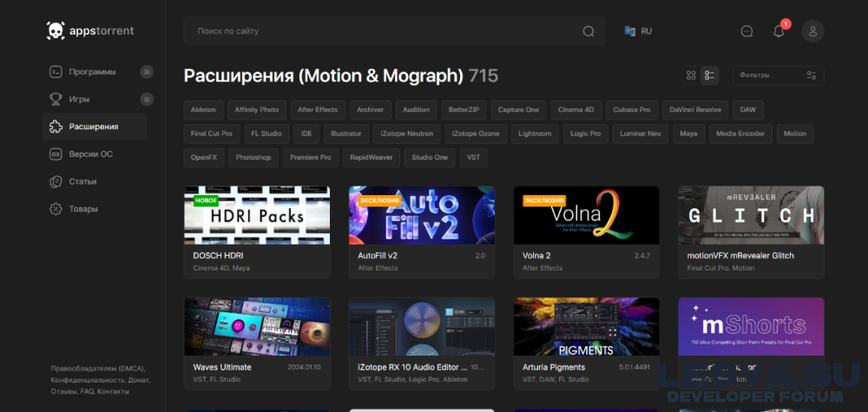Click the search magnifier icon

pos(589,31)
